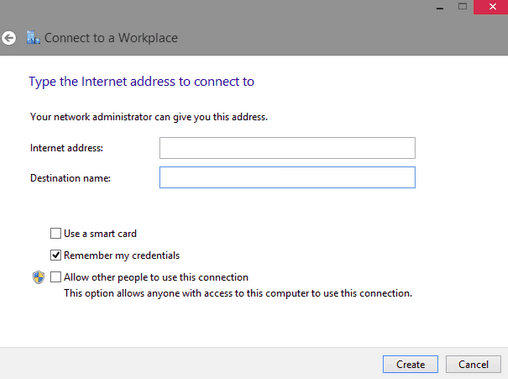Viewport: 508px width, 379px height.
Task: Minimize the wizard window
Action: point(440,7)
